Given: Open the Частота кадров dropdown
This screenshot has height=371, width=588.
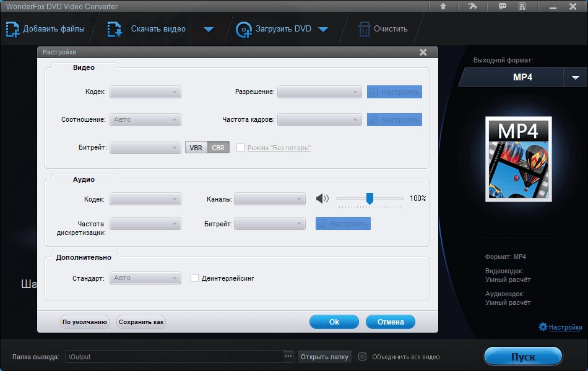Looking at the screenshot, I should pos(319,119).
